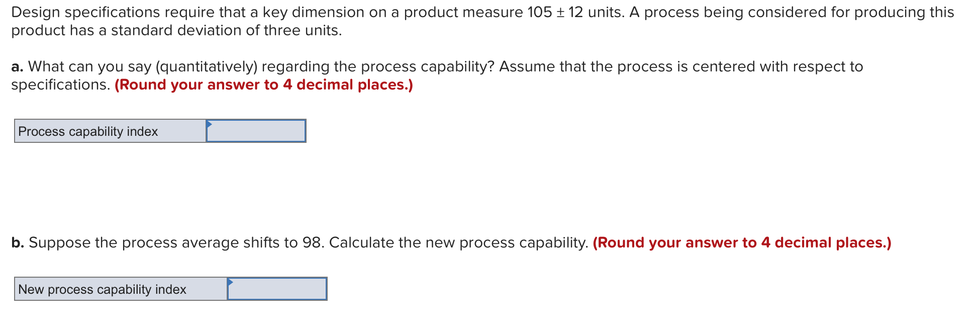Click the blue flag on New process capability index field

coord(230,283)
